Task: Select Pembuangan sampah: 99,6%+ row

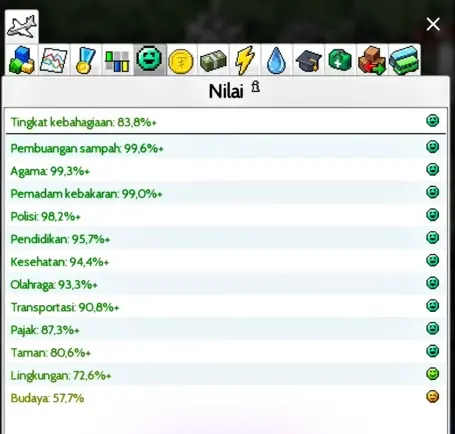Action: (226, 148)
